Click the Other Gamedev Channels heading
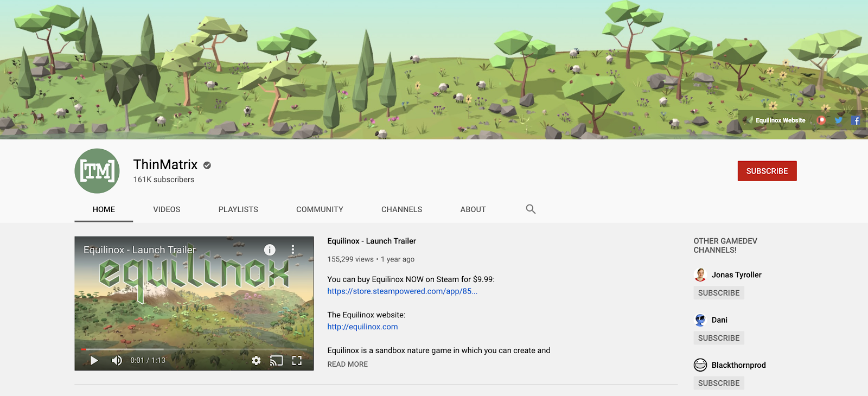 pyautogui.click(x=725, y=246)
